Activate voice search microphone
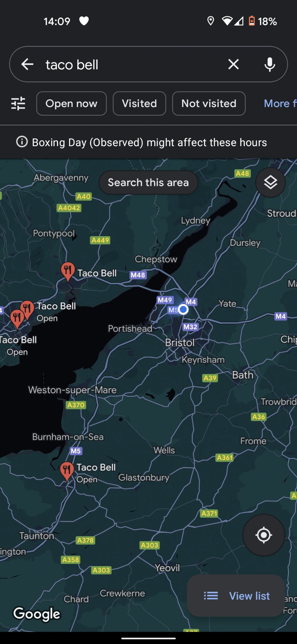297x644 pixels. [270, 64]
